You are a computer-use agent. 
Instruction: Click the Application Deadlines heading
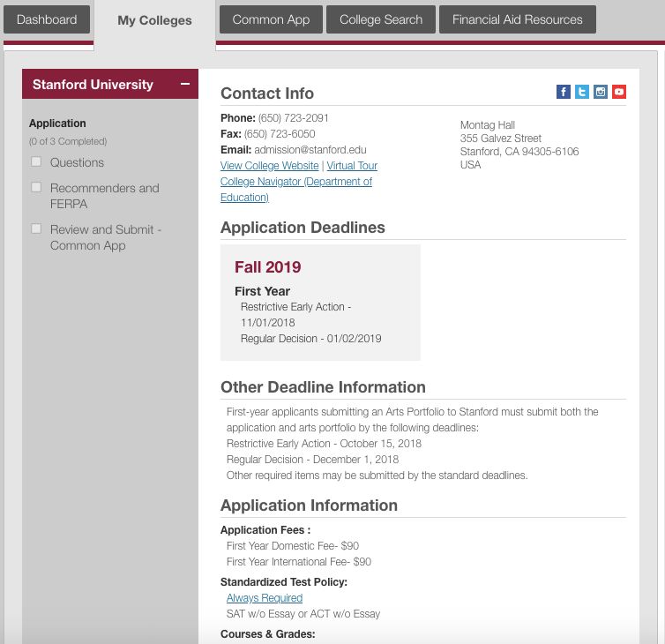(303, 228)
